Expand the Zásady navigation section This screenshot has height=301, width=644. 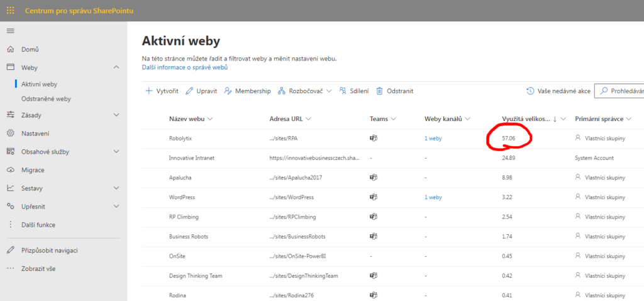(116, 115)
